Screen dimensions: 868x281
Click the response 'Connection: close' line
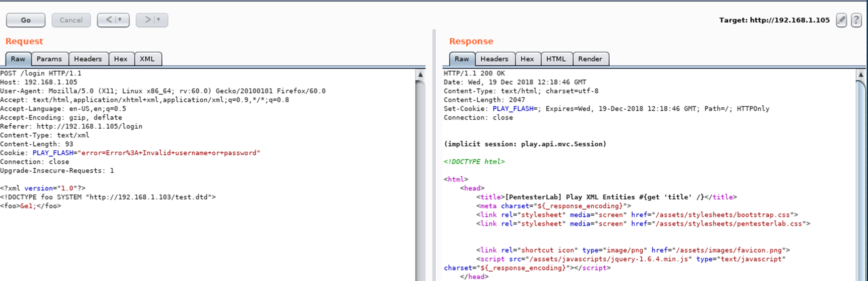478,118
